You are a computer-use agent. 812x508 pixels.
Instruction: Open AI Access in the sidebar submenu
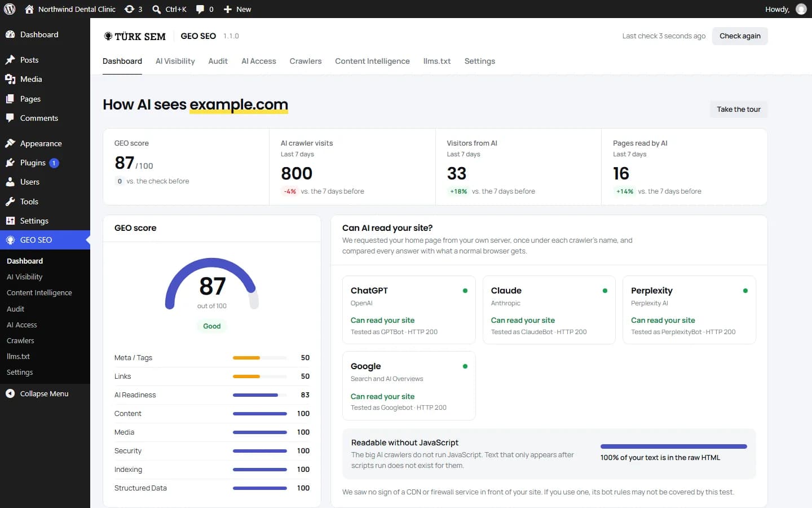[22, 325]
